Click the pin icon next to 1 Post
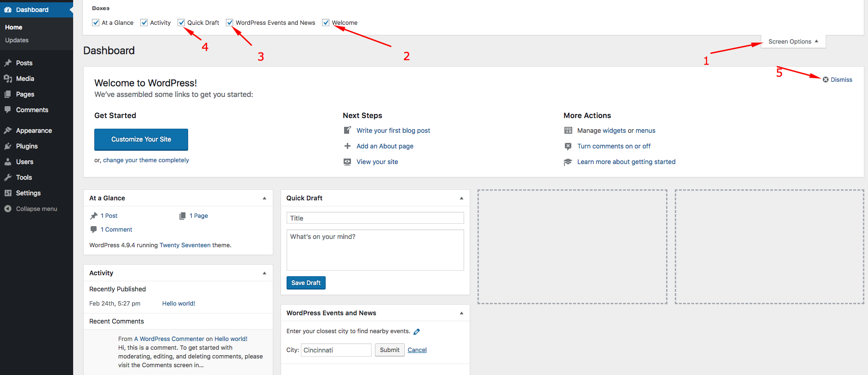868x375 pixels. (x=94, y=216)
